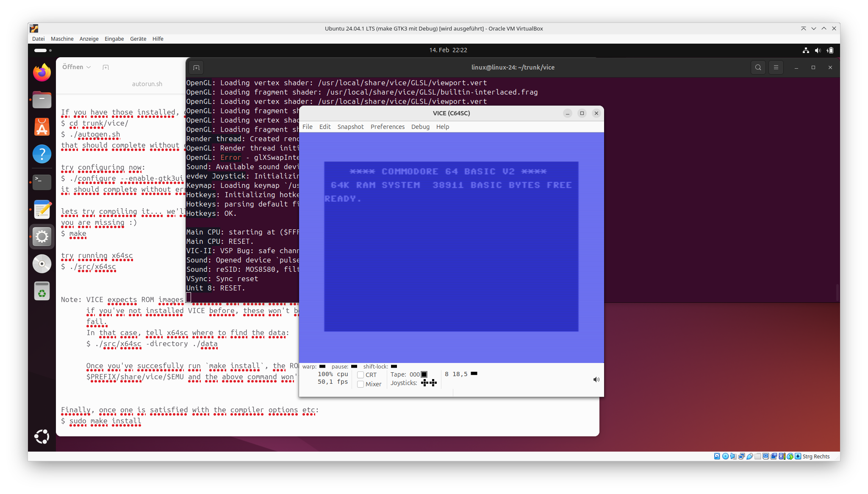Image resolution: width=868 pixels, height=494 pixels.
Task: Select the autorun.sh tab in editor
Action: click(x=147, y=84)
